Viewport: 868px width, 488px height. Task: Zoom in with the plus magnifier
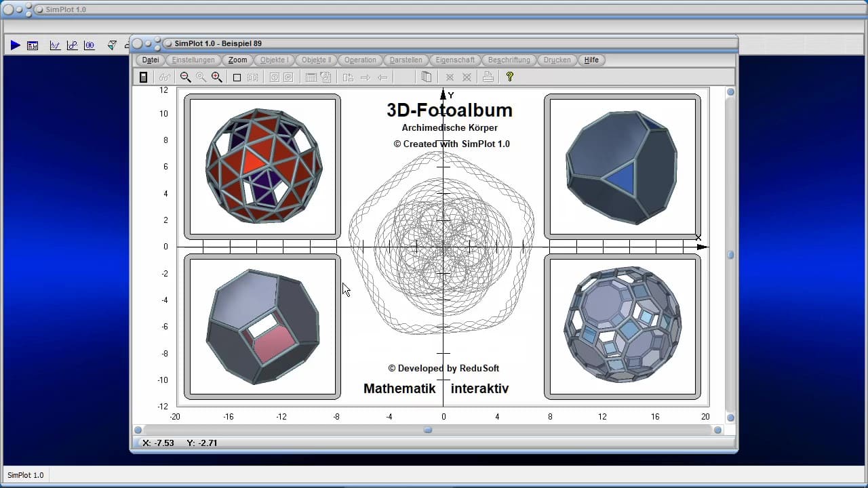coord(217,77)
